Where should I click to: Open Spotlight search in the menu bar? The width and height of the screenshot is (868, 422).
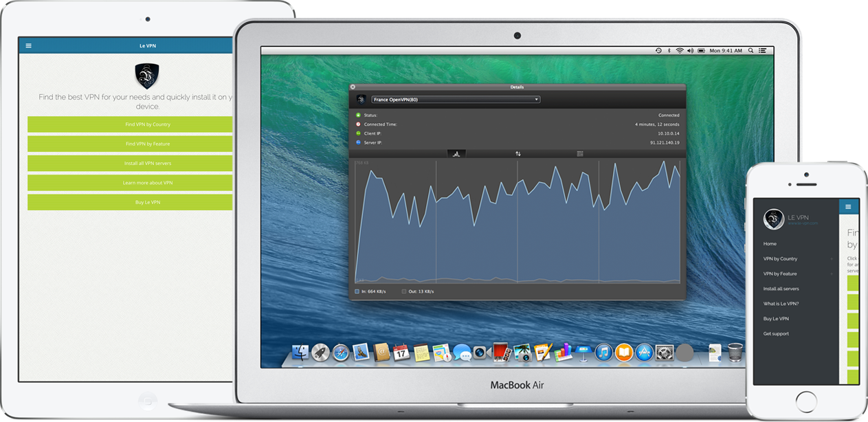[750, 50]
